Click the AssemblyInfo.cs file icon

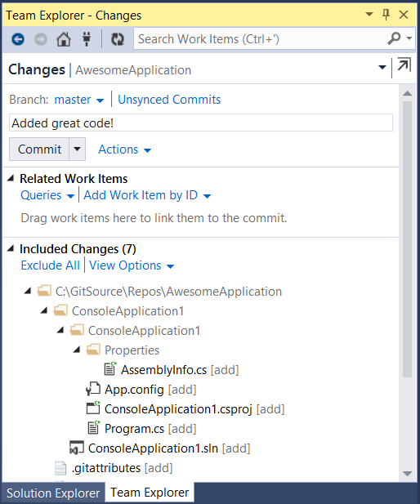(110, 369)
